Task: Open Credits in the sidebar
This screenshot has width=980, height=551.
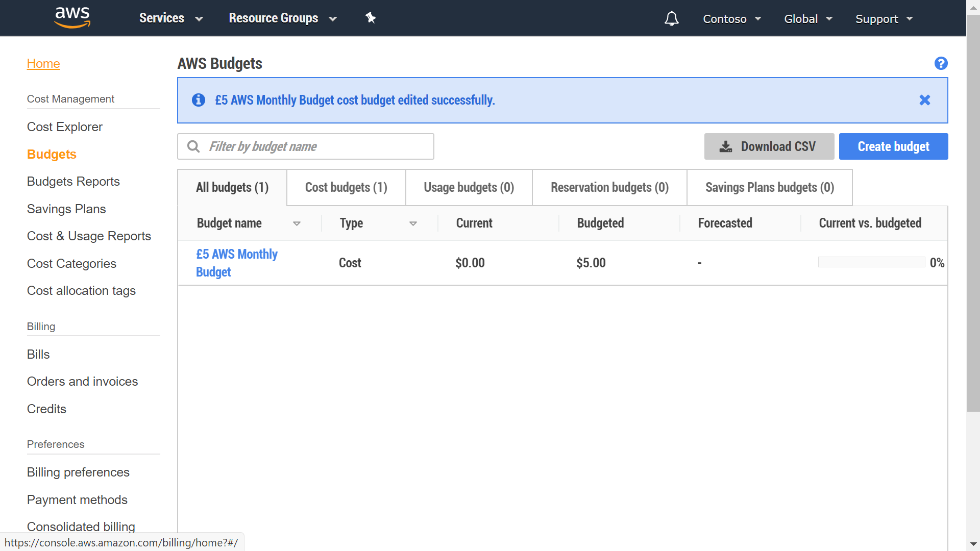Action: pyautogui.click(x=46, y=409)
